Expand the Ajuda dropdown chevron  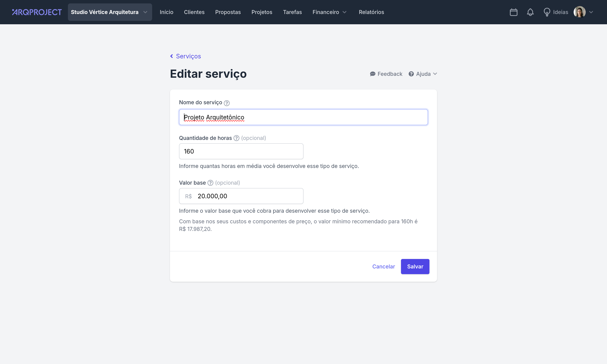click(435, 74)
